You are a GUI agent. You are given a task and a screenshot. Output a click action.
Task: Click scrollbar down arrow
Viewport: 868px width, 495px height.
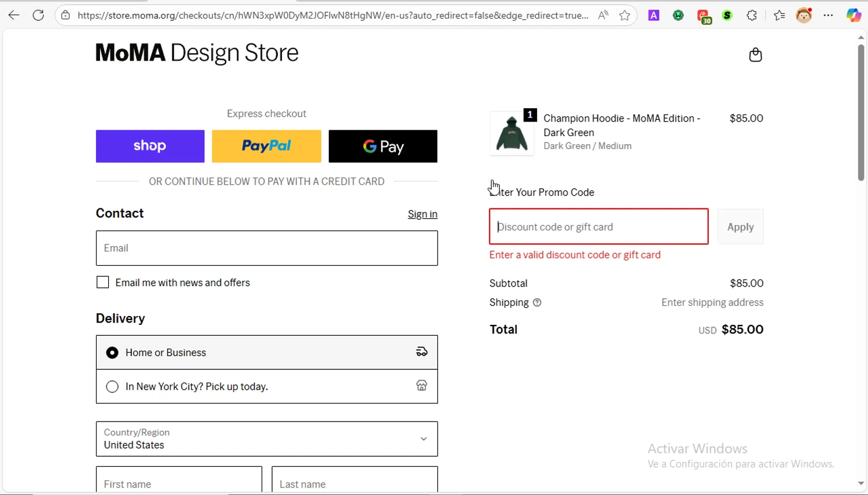pos(861,483)
